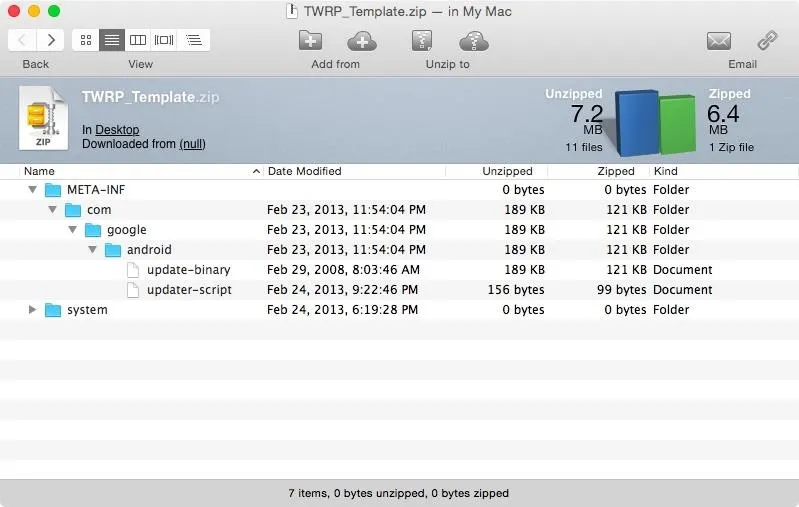Screen dimensions: 799x507
Task: Click the META-INF folder icon
Action: pos(53,190)
